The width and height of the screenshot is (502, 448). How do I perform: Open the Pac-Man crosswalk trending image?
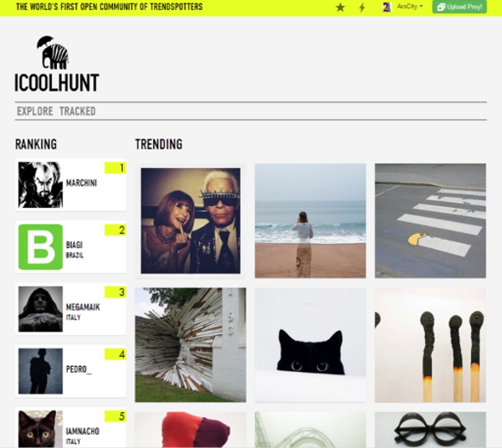[x=430, y=221]
